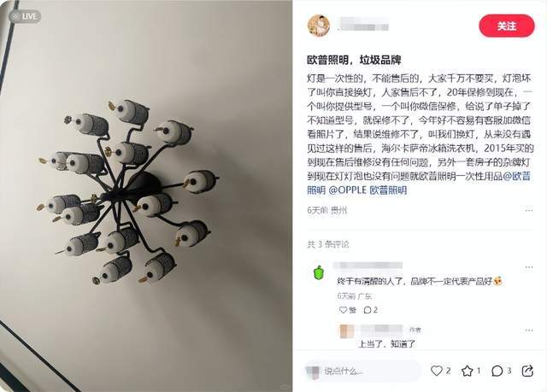547x392 pixels.
Task: Share the post using the share icon
Action: [527, 371]
